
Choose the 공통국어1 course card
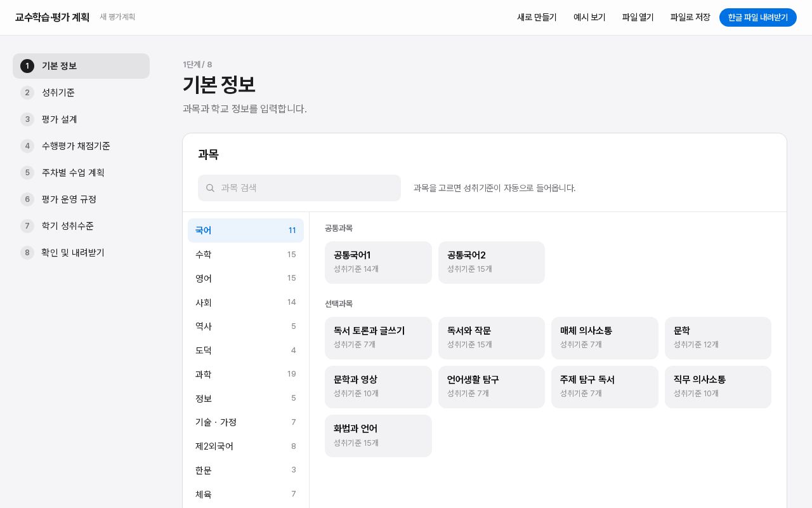[x=378, y=262]
